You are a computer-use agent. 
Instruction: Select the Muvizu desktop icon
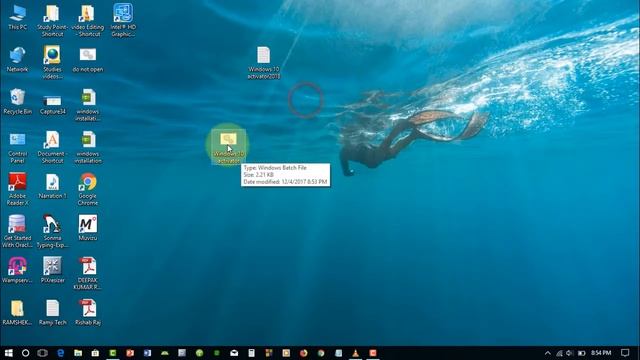point(88,228)
